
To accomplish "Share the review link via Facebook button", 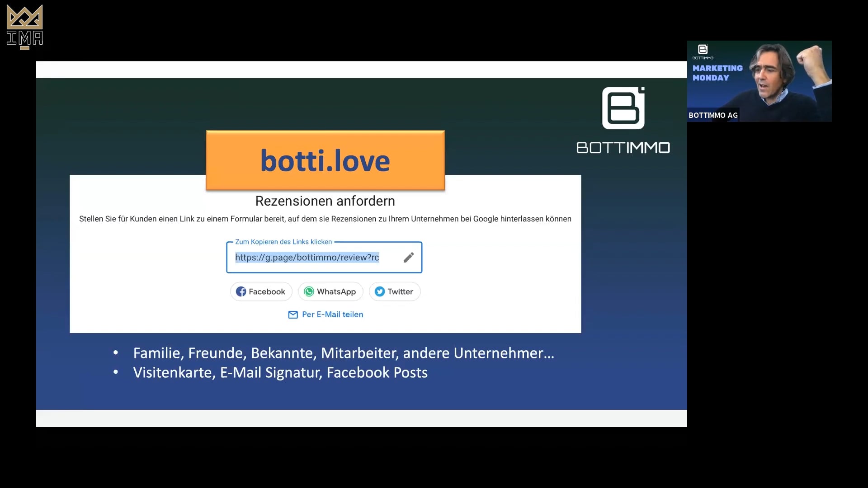I will click(261, 291).
